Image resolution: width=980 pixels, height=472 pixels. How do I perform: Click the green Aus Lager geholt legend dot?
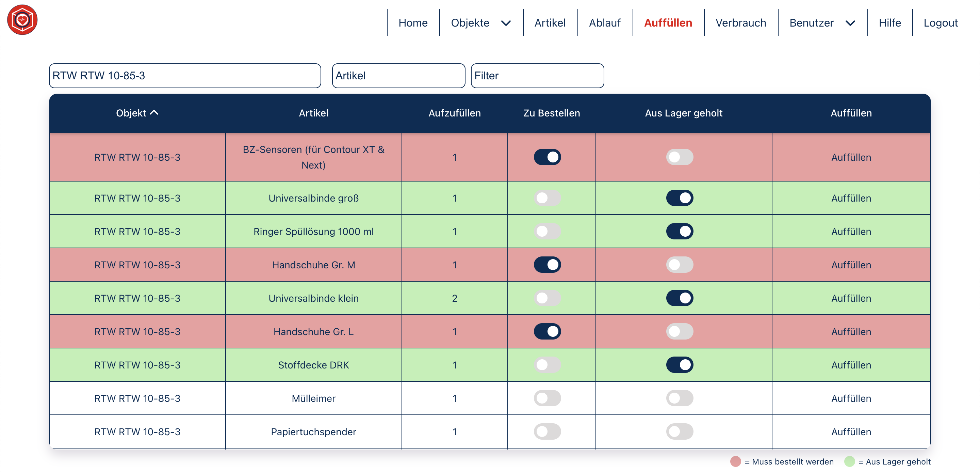(x=849, y=461)
